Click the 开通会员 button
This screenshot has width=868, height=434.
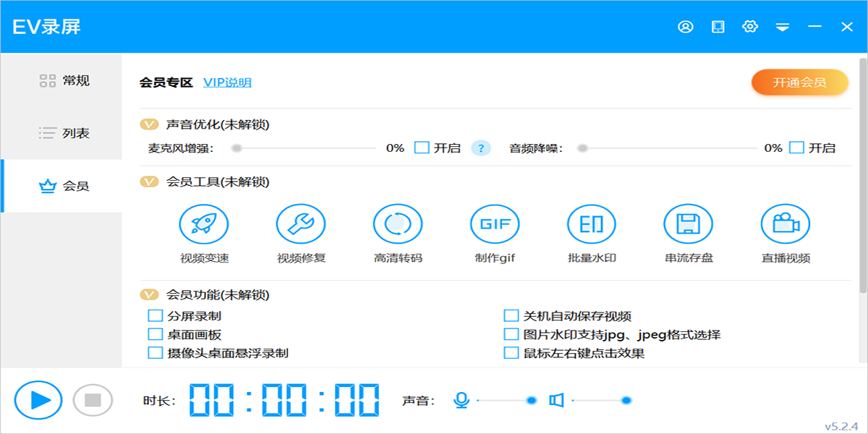coord(799,82)
